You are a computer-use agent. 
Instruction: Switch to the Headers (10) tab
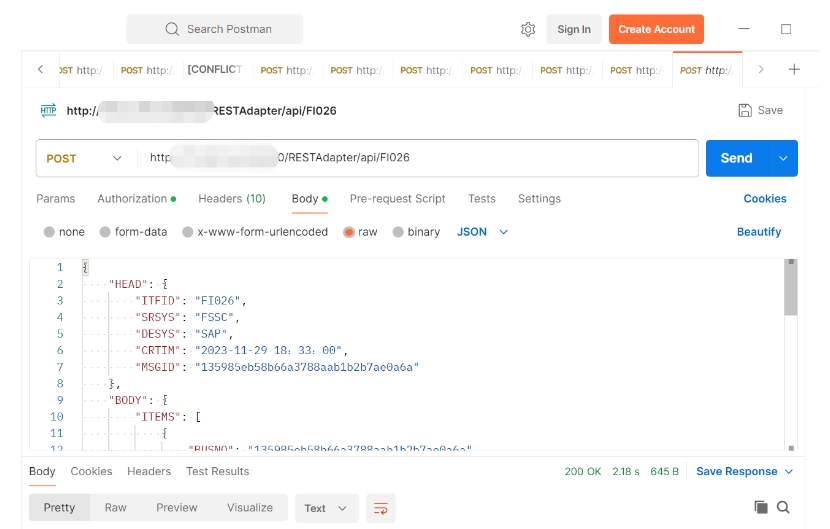232,199
